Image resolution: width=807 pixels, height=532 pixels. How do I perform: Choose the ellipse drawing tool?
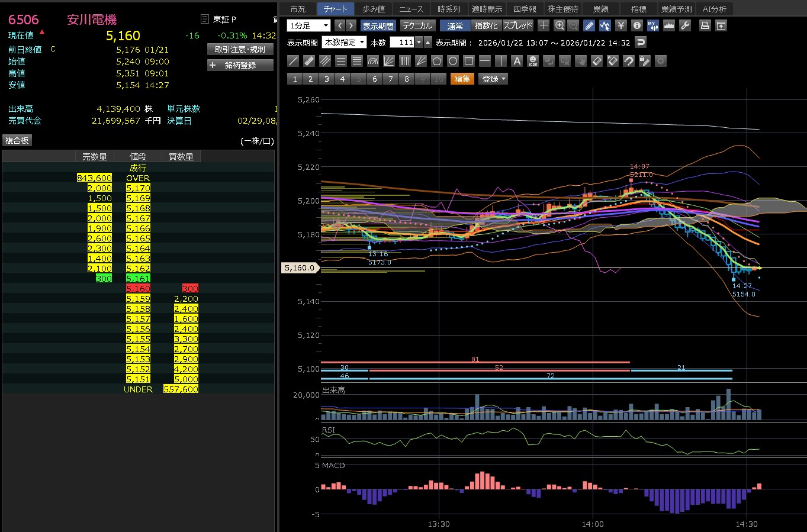coord(453,61)
